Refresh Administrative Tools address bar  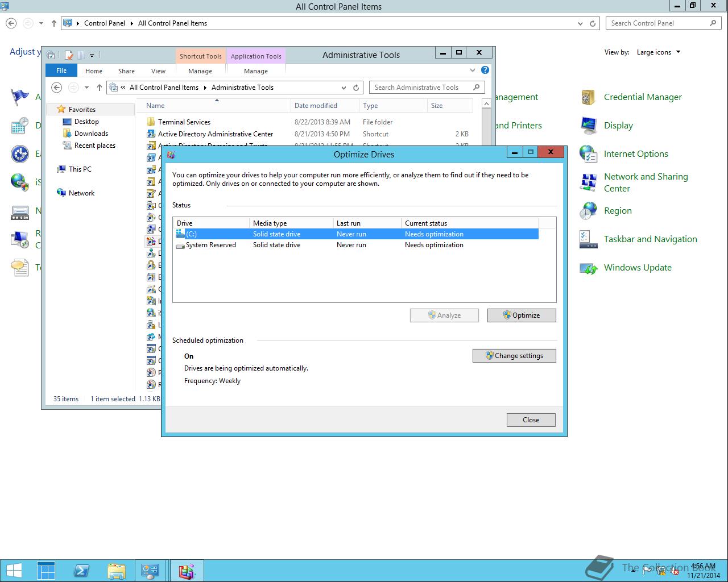356,88
